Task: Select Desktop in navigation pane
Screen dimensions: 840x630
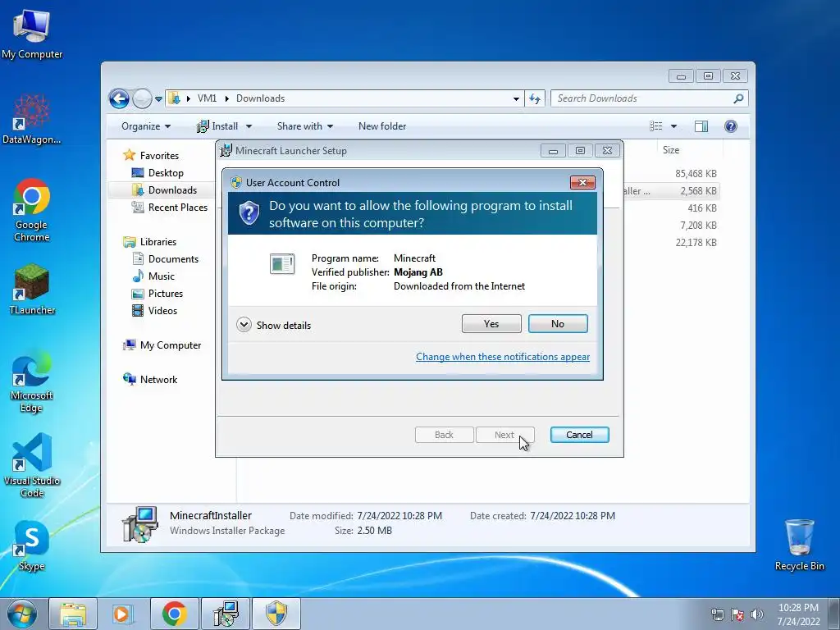Action: coord(157,172)
